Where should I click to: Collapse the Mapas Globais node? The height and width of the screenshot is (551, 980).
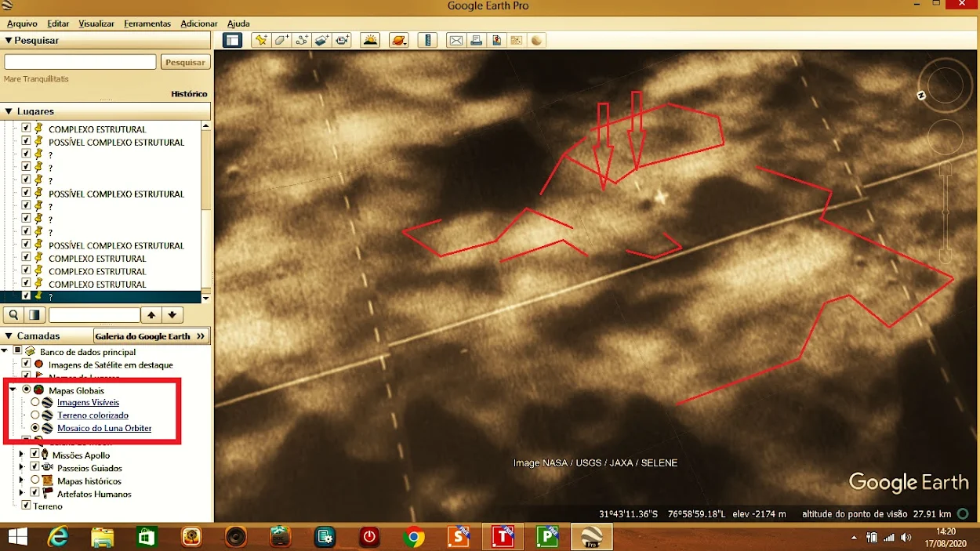(x=13, y=390)
